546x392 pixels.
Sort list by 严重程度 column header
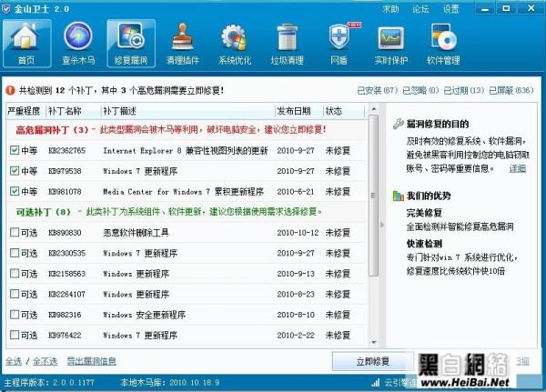click(25, 111)
